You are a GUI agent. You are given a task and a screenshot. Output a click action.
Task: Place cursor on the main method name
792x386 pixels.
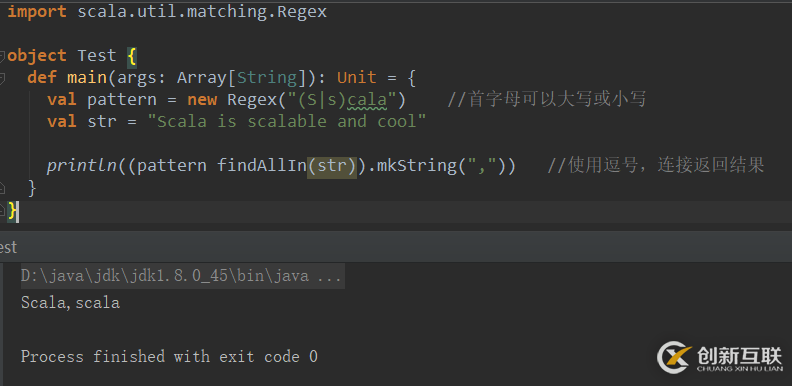[86, 78]
